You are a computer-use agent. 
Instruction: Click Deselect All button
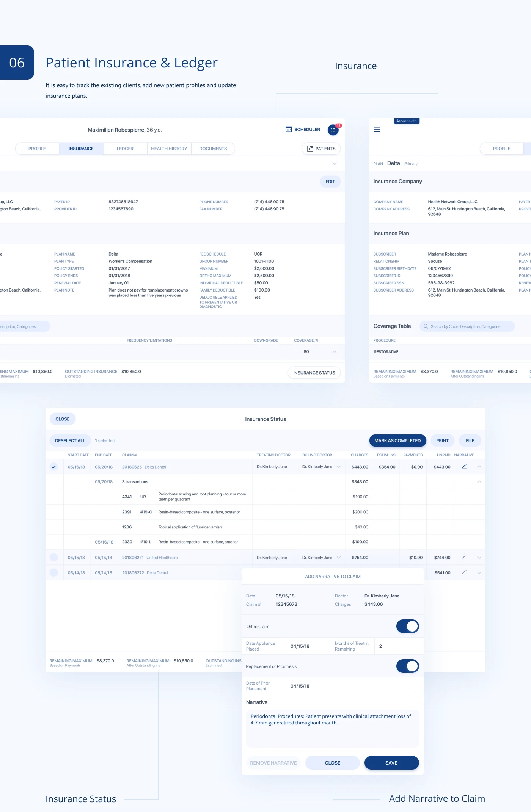click(70, 440)
